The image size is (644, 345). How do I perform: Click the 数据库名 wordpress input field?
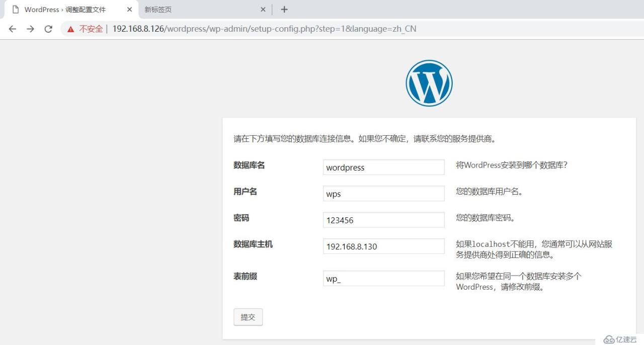tap(383, 167)
